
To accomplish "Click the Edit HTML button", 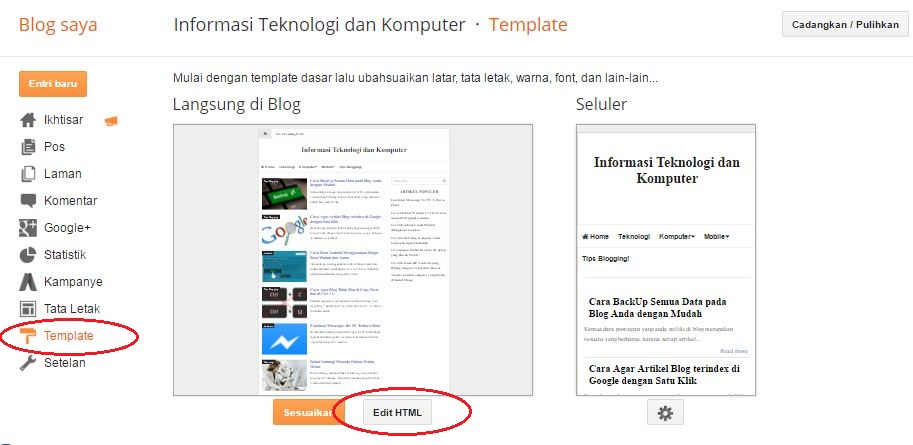I will pyautogui.click(x=398, y=413).
